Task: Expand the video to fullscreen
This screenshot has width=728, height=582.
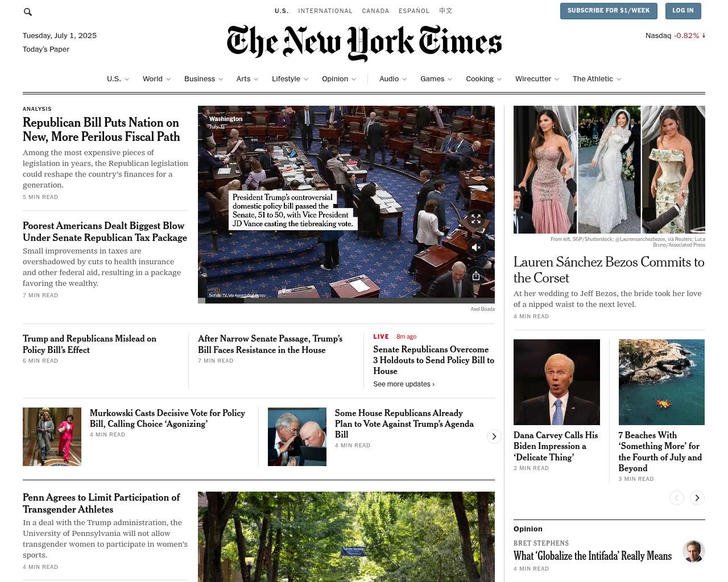Action: pyautogui.click(x=476, y=218)
